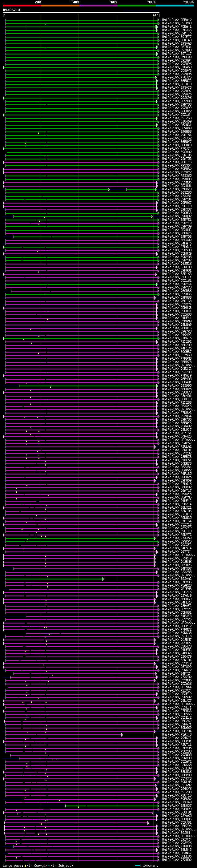Select hit UniRef100_Q8S9A0
The width and height of the screenshot is (197, 868).
(177, 101)
